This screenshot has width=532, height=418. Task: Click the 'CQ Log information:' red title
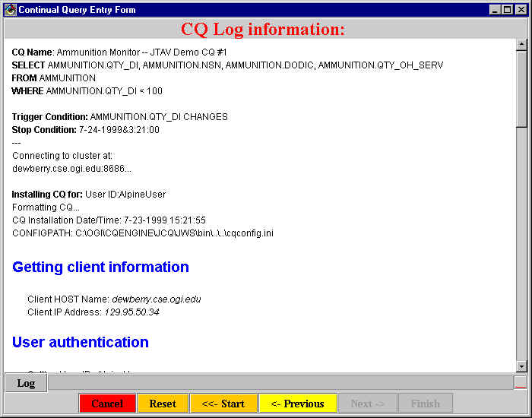pos(262,30)
